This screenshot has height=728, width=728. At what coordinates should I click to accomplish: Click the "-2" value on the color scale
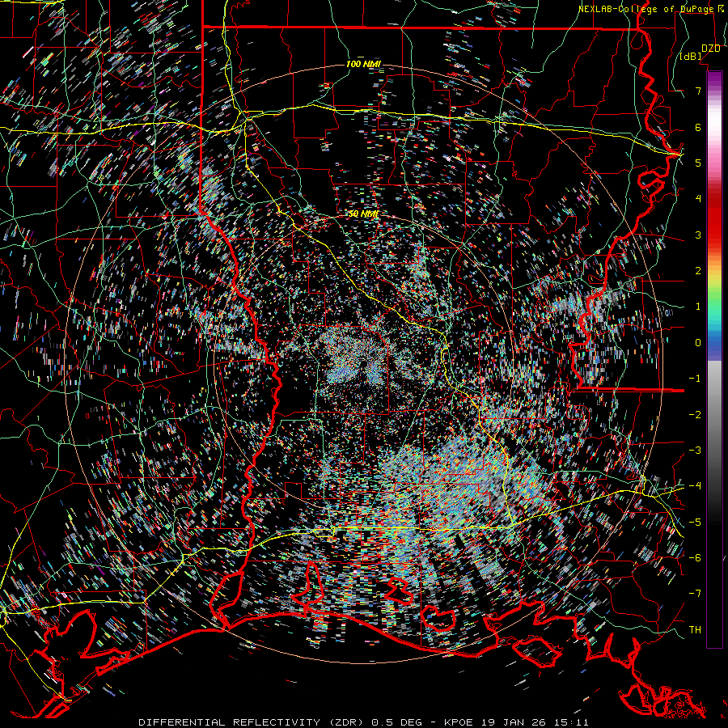(695, 415)
